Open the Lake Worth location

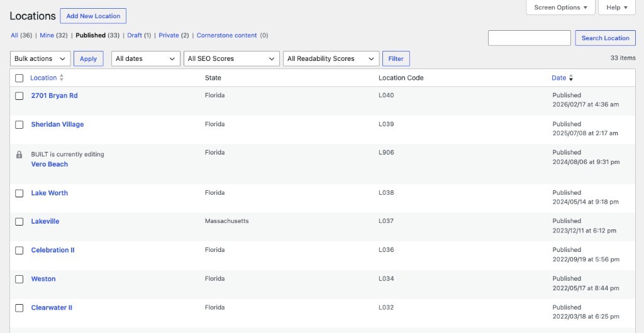click(50, 193)
